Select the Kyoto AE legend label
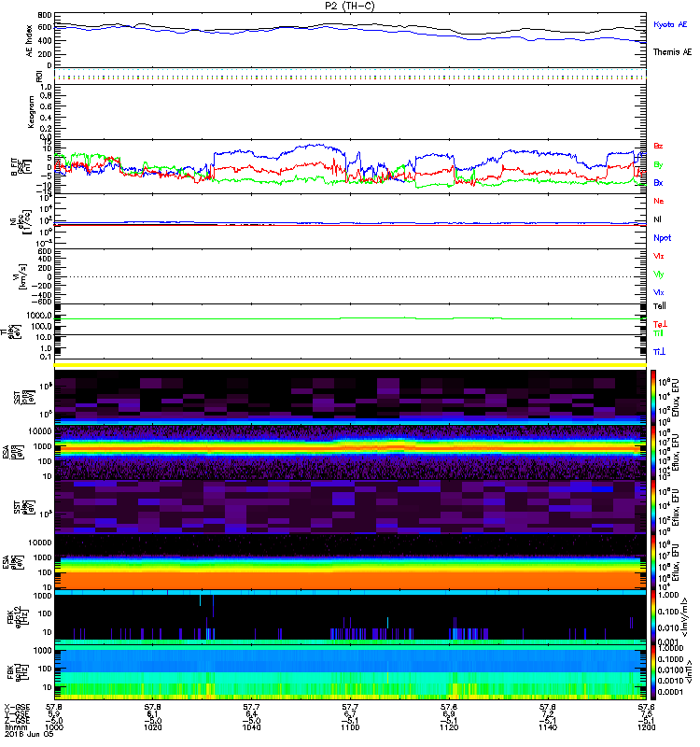 671,23
